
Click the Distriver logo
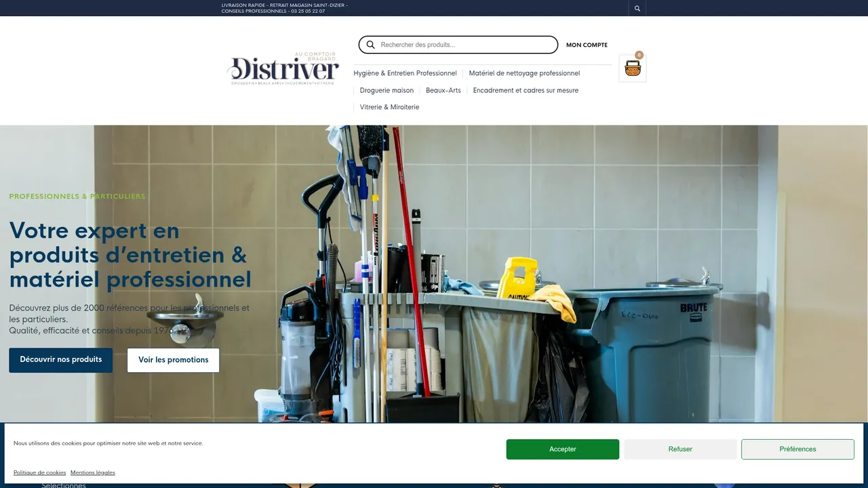[283, 69]
